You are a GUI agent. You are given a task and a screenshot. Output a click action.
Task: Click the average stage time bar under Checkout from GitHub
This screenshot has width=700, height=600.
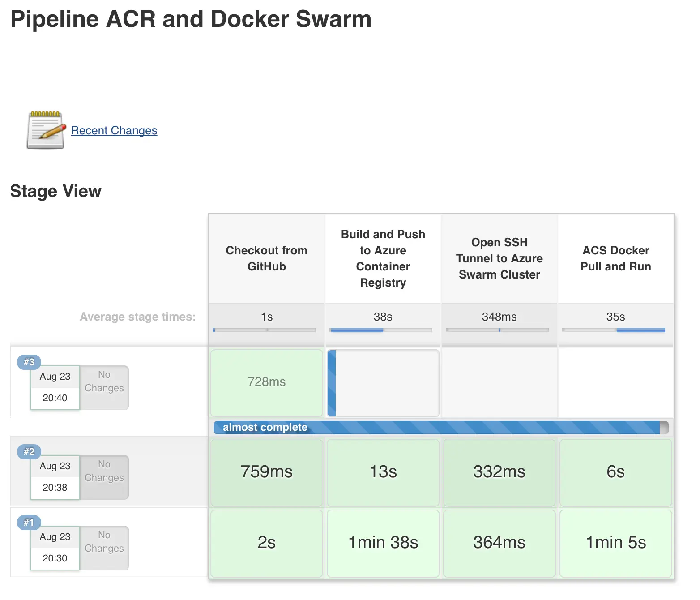(266, 330)
